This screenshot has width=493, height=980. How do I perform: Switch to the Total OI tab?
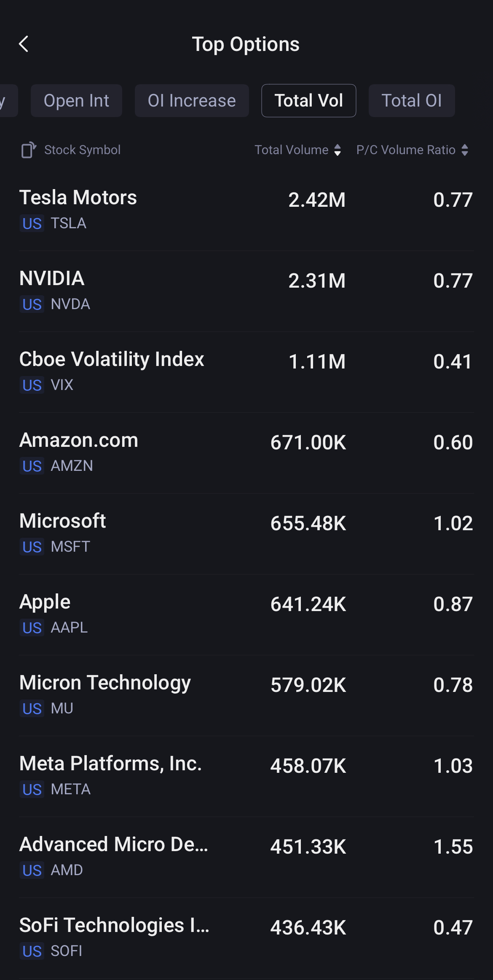pyautogui.click(x=411, y=101)
